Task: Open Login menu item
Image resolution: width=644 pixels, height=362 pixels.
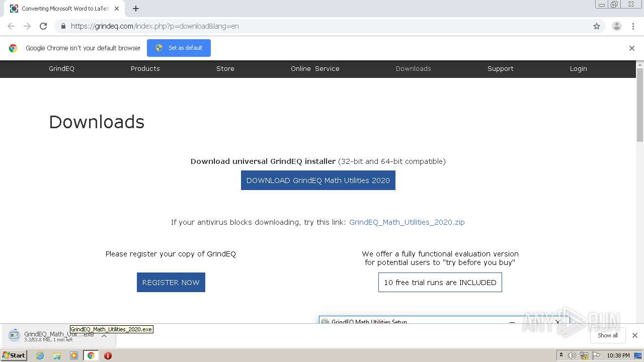Action: (579, 69)
